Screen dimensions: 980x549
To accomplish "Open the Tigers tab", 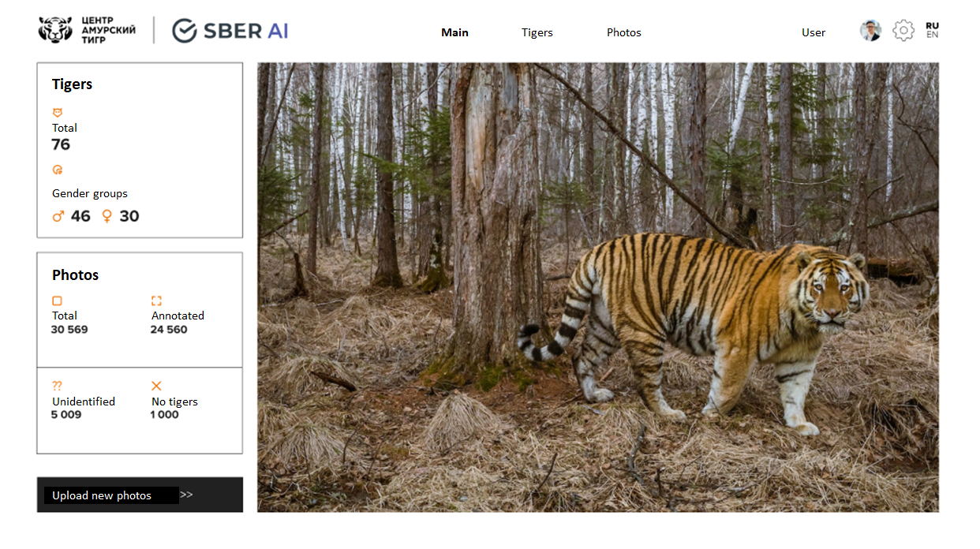I will coord(537,32).
